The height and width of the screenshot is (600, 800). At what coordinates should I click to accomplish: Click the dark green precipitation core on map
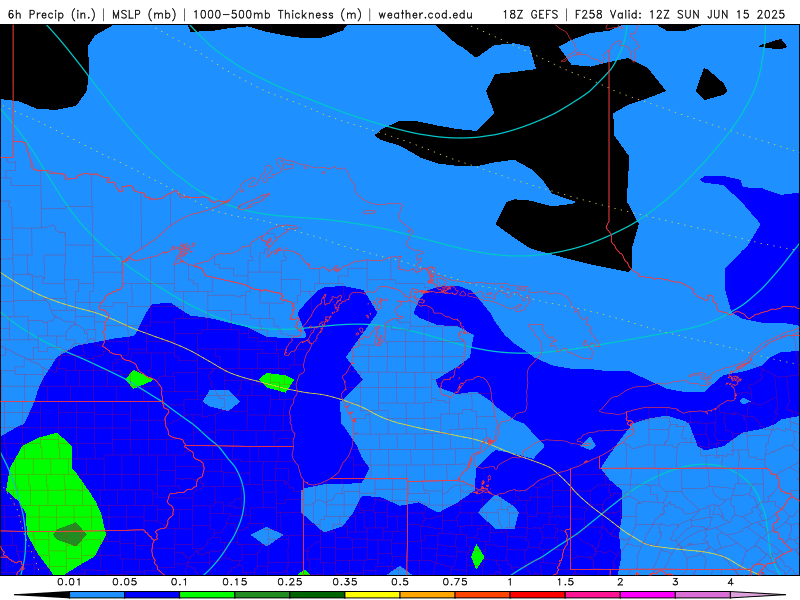click(70, 534)
